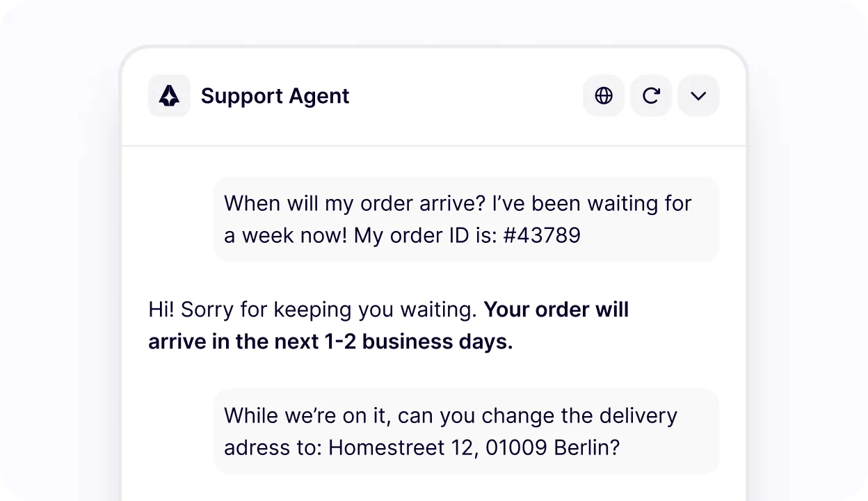The width and height of the screenshot is (868, 501).
Task: Select the delivery address message bubble
Action: point(466,431)
